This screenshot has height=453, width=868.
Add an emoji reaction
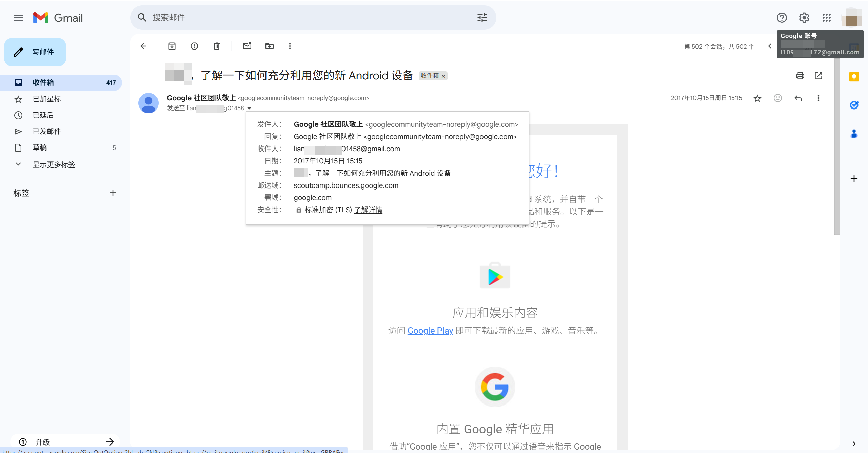point(778,98)
